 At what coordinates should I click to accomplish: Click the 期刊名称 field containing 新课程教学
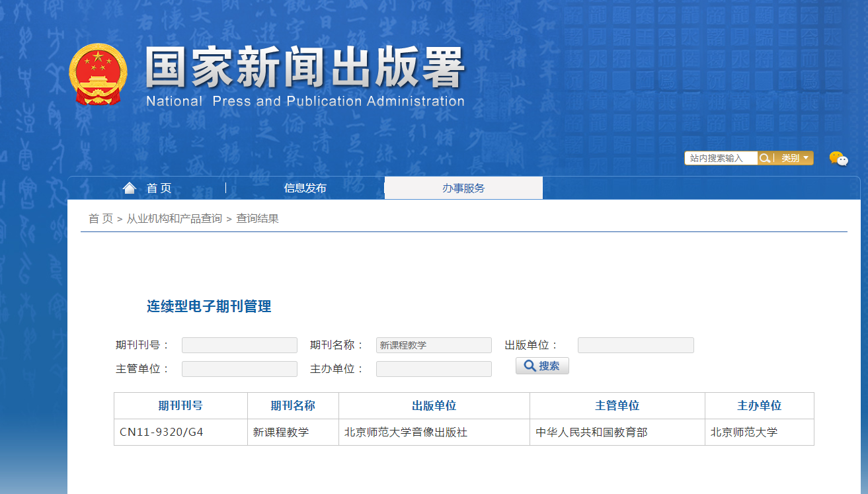pyautogui.click(x=434, y=345)
